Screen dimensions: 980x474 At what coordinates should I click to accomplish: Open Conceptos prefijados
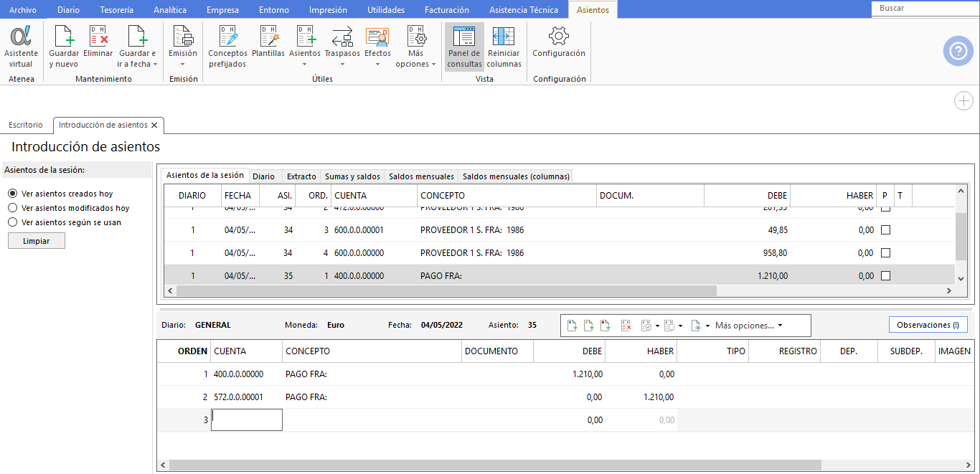pyautogui.click(x=227, y=47)
